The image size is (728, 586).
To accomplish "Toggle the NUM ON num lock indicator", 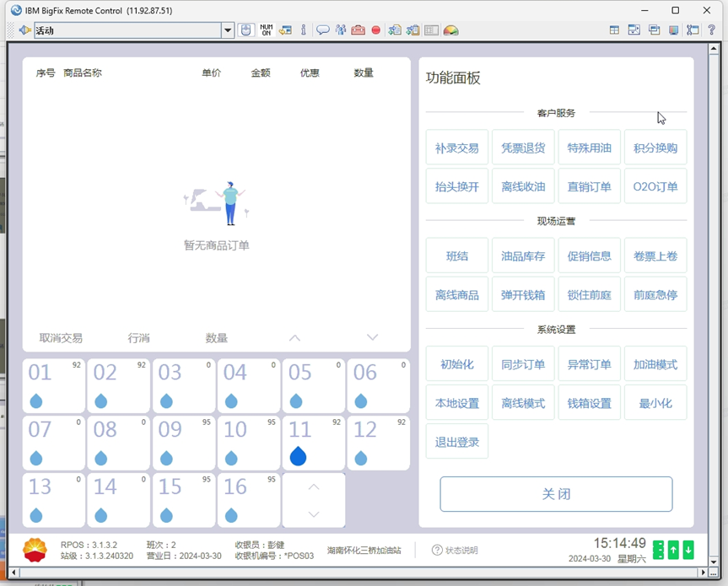I will (x=266, y=30).
